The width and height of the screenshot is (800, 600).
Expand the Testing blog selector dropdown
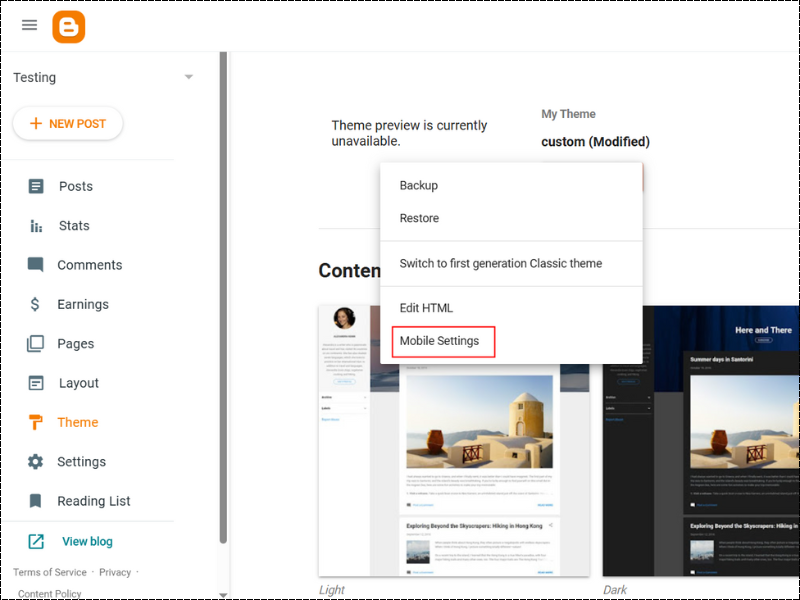click(188, 76)
